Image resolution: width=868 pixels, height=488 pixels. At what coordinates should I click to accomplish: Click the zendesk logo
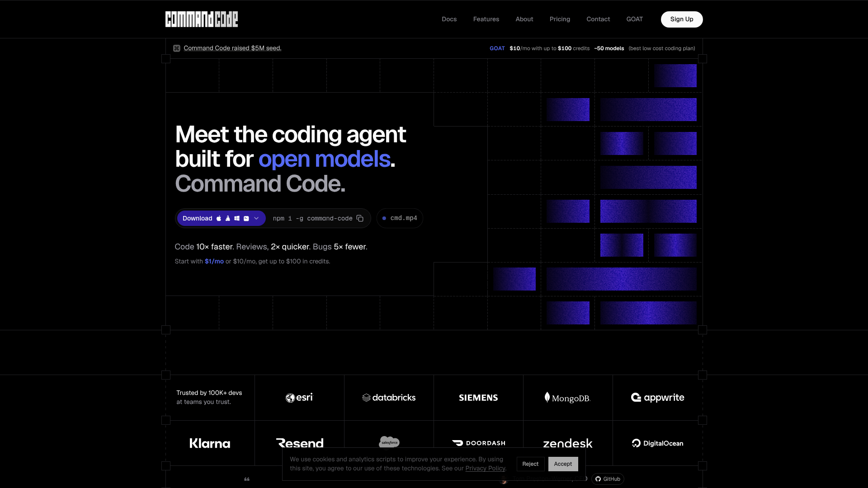[568, 443]
